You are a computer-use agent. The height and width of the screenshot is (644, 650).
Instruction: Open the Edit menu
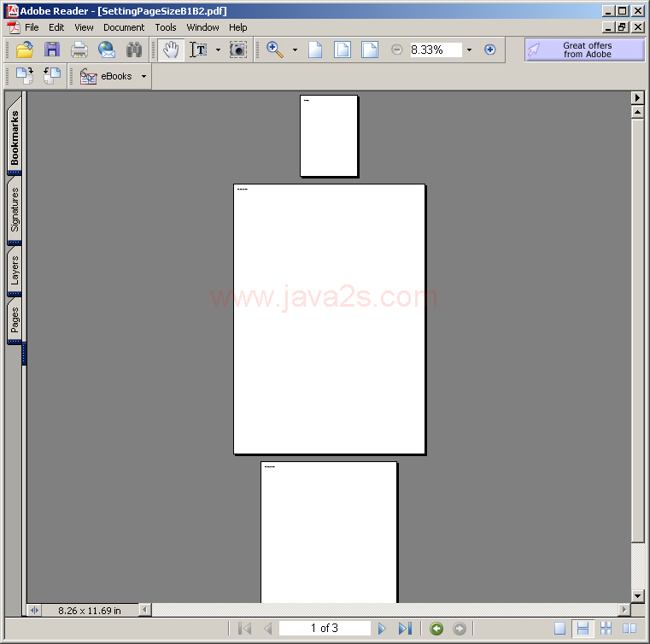56,27
